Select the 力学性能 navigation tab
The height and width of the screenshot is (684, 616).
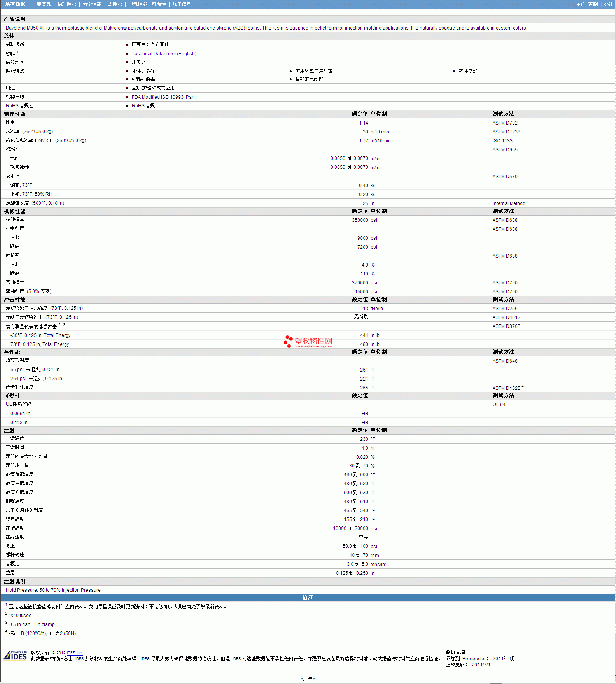(92, 4)
